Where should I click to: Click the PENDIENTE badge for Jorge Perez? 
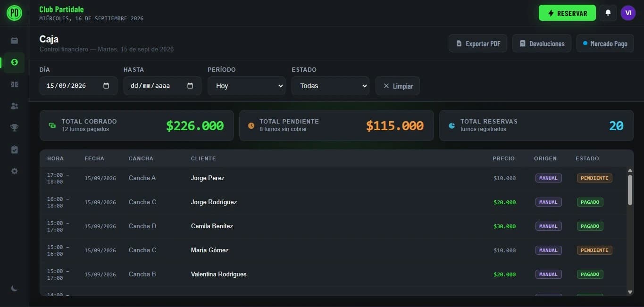(594, 178)
